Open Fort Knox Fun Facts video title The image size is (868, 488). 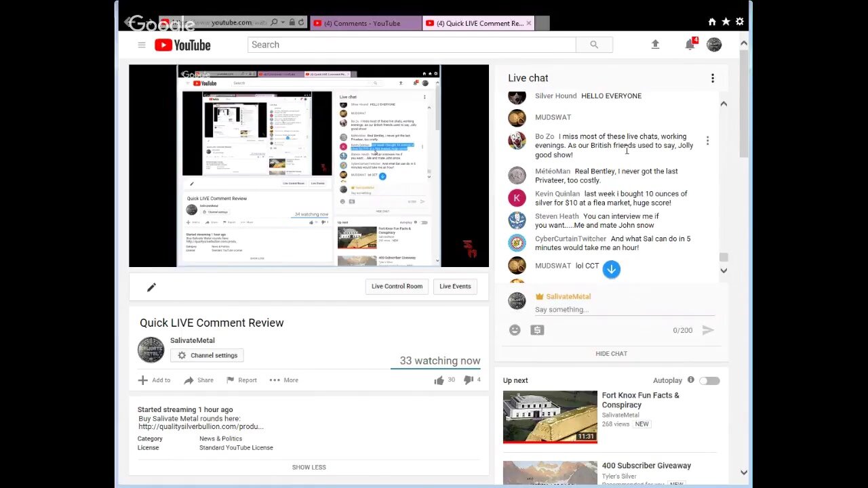[x=640, y=400]
